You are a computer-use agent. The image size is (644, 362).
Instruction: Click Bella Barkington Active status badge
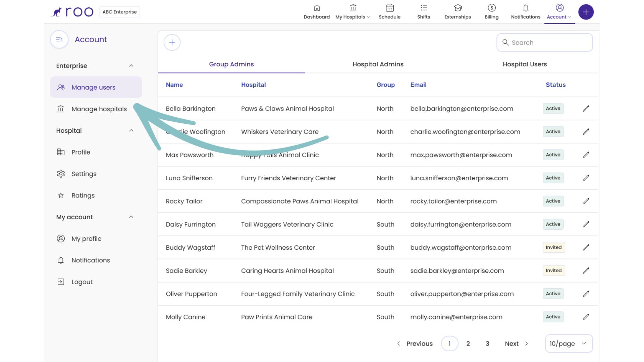click(553, 109)
